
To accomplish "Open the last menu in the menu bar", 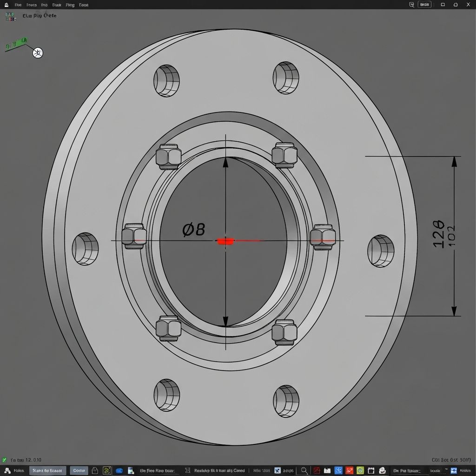I will pos(84,5).
